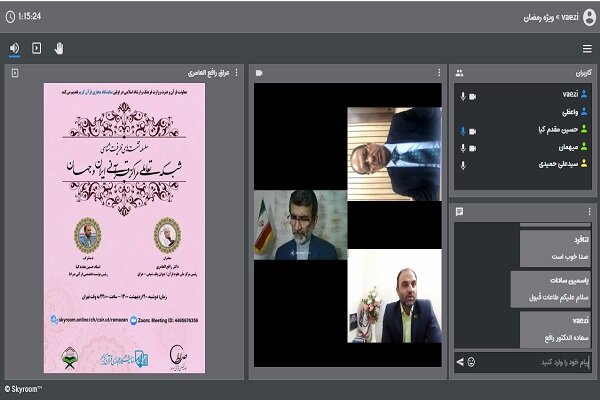Viewport: 600px width, 400px height.
Task: Click the camera icon in video panel header
Action: (259, 73)
